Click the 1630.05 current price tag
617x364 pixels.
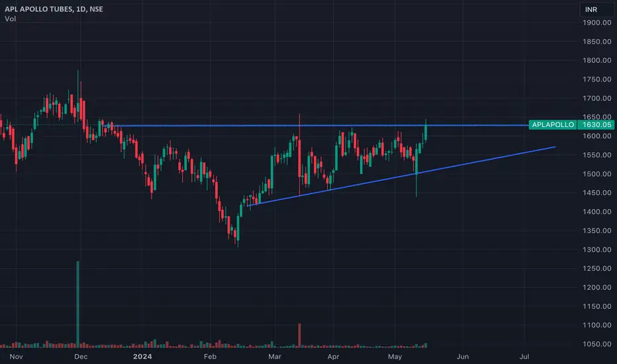pyautogui.click(x=596, y=124)
